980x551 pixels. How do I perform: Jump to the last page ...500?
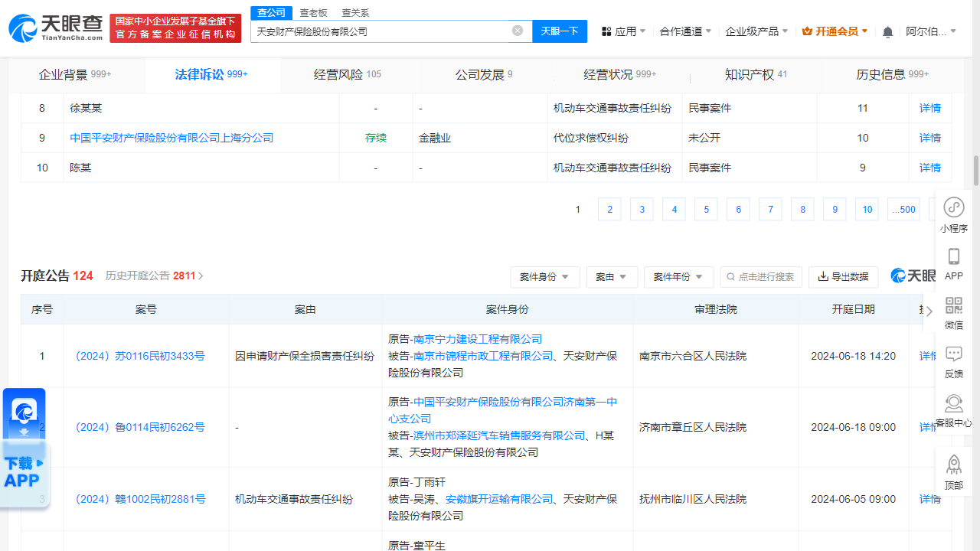[903, 210]
